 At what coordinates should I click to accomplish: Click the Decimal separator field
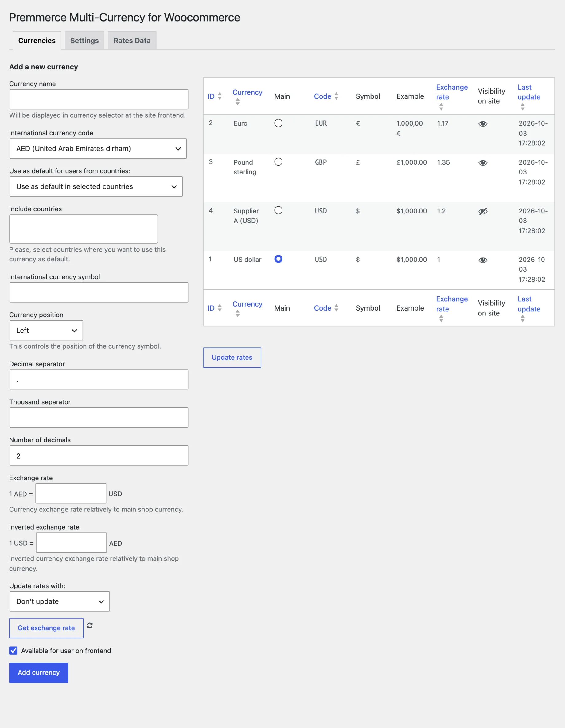[x=99, y=380]
